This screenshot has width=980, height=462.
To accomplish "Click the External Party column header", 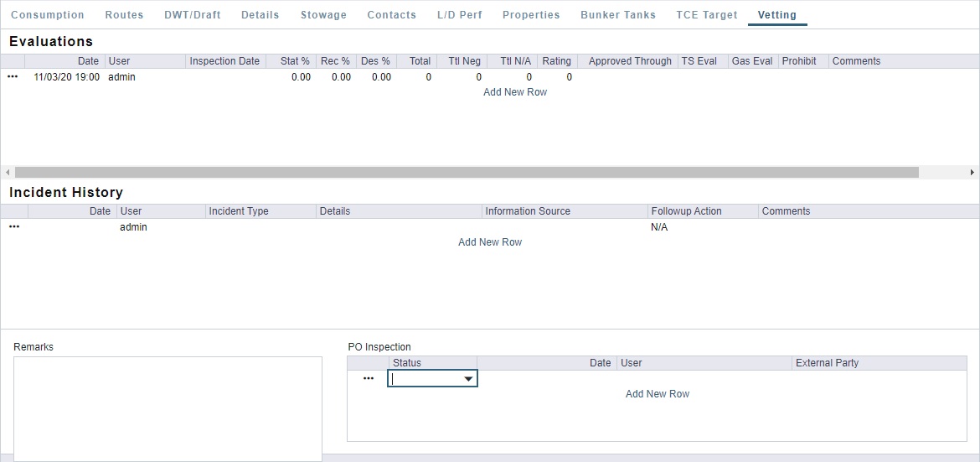I will click(827, 363).
